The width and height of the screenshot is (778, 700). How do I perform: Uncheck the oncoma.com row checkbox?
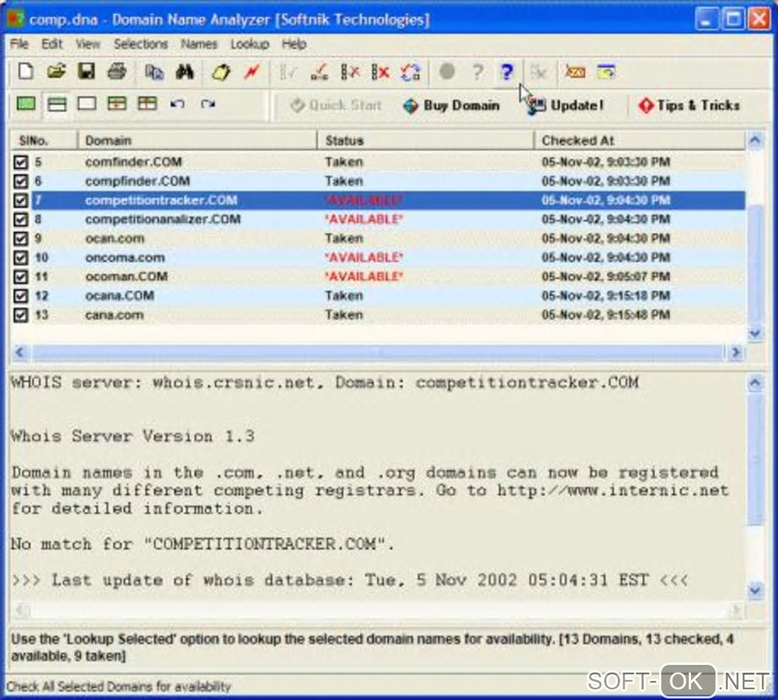coord(21,258)
